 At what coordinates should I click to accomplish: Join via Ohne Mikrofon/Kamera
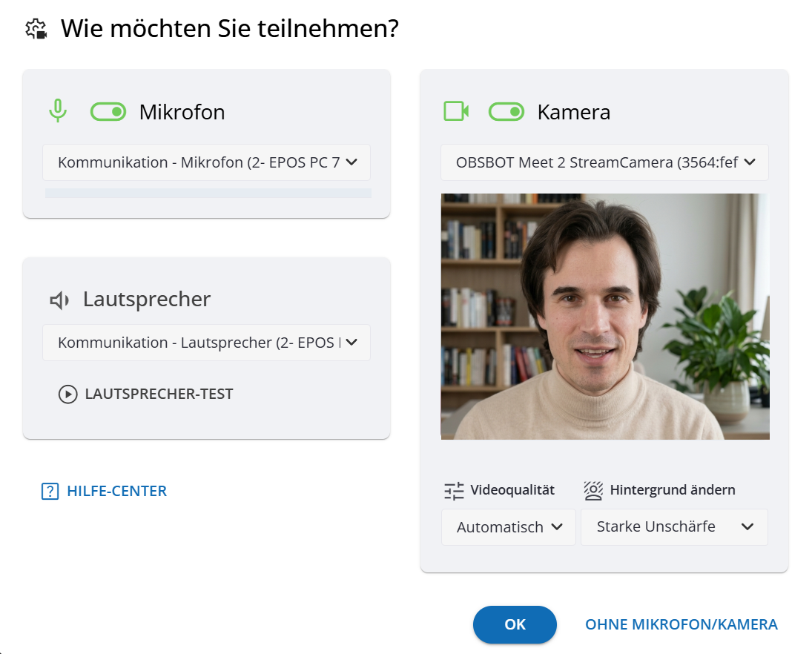coord(681,624)
